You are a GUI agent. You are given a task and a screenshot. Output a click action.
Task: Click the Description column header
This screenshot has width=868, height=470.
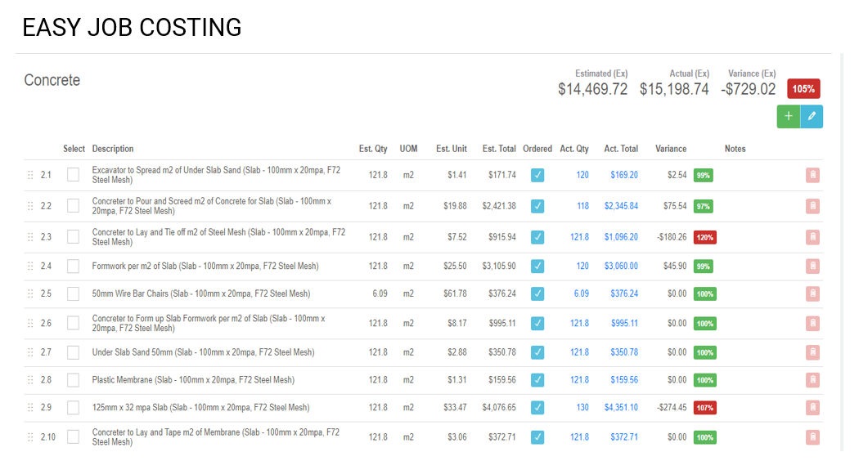[113, 149]
